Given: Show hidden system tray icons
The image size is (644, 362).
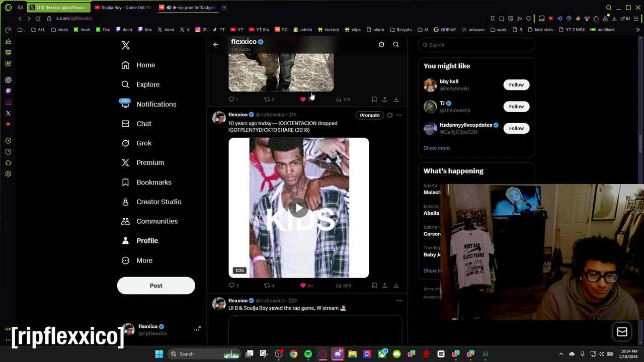Looking at the screenshot, I should click(x=561, y=354).
